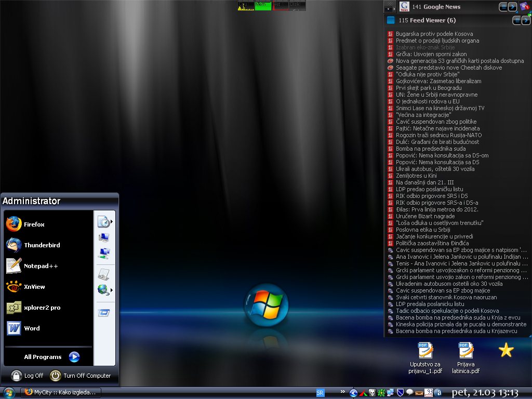Open headline "Prvi skejt park u Beogradu"
This screenshot has height=399, width=532.
point(429,88)
